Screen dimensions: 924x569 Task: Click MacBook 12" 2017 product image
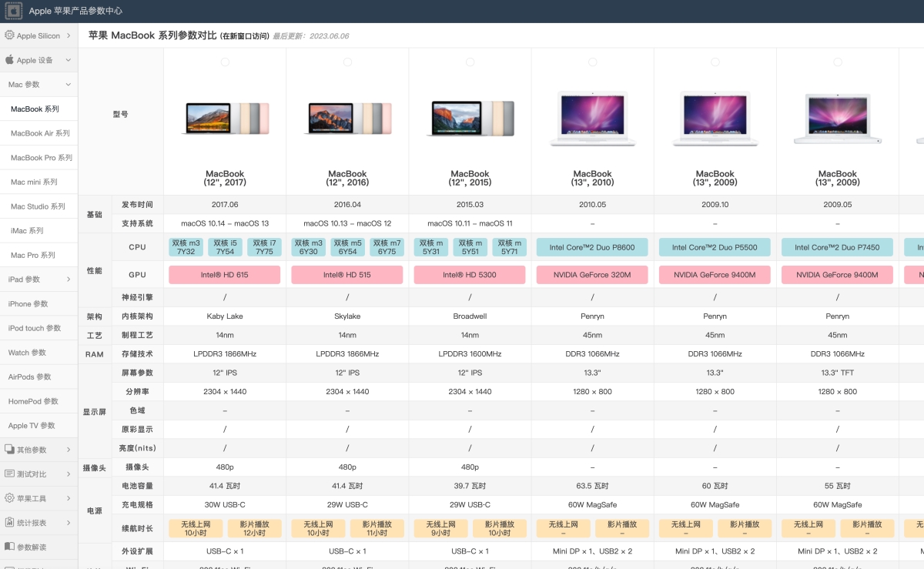pos(225,119)
